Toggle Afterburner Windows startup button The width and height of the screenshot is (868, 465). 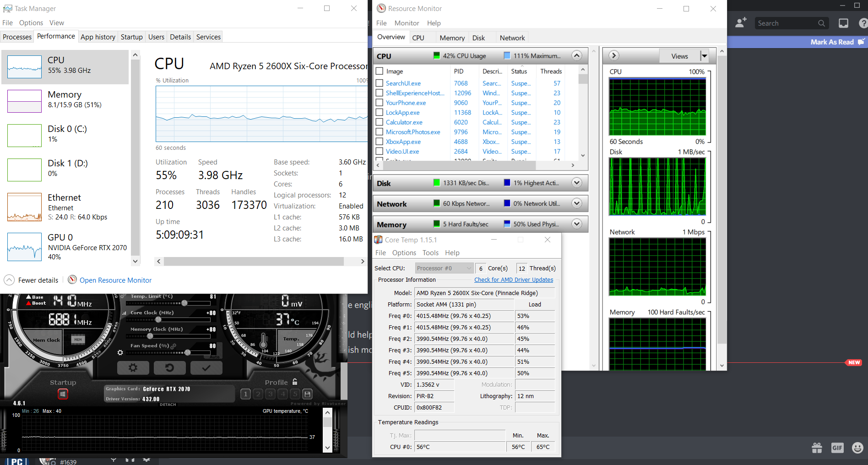click(63, 394)
